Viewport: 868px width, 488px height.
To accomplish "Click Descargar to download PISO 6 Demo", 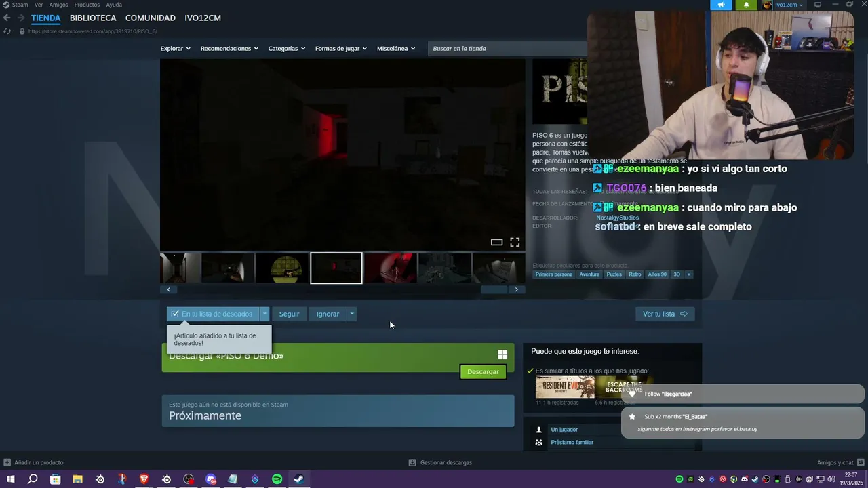I will [483, 372].
